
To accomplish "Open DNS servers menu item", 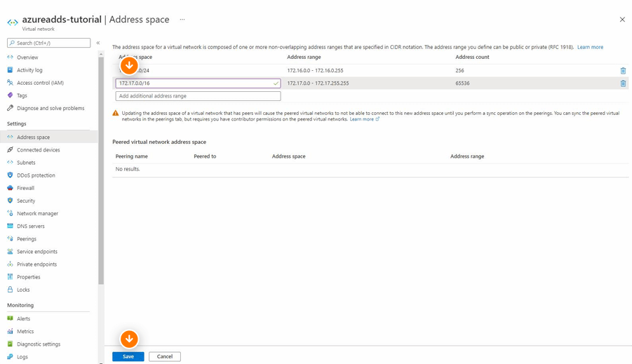I will [31, 226].
